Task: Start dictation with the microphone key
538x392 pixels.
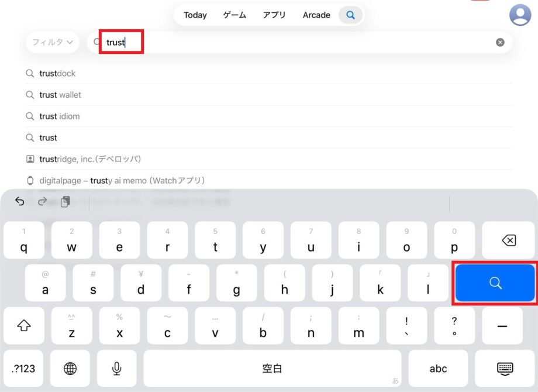Action: click(117, 368)
